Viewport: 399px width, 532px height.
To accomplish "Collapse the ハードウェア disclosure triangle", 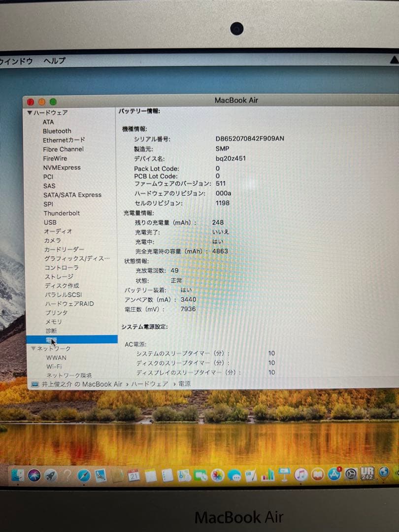I will 30,112.
